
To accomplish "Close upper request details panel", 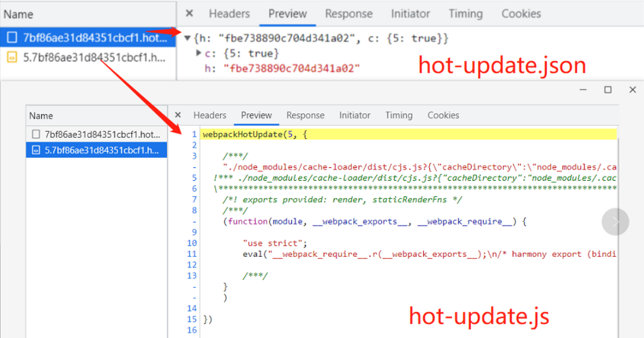I will coord(189,13).
